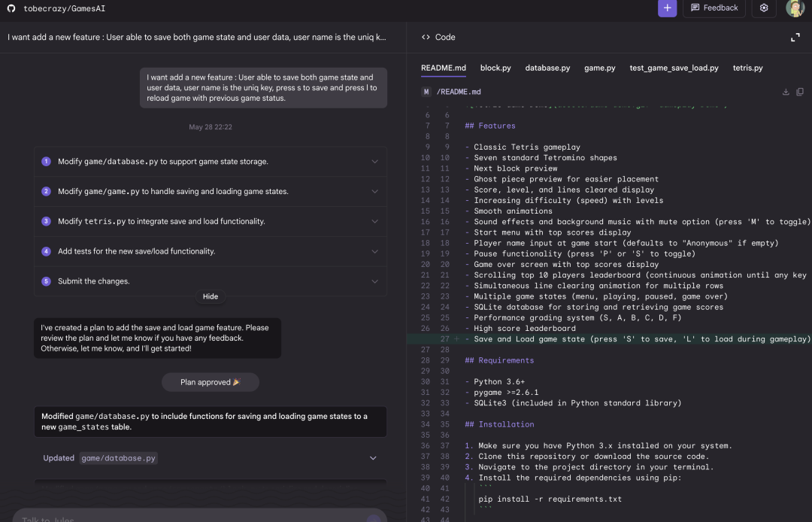The image size is (812, 522).
Task: Select the test_game_save_load.py tab
Action: coord(674,68)
